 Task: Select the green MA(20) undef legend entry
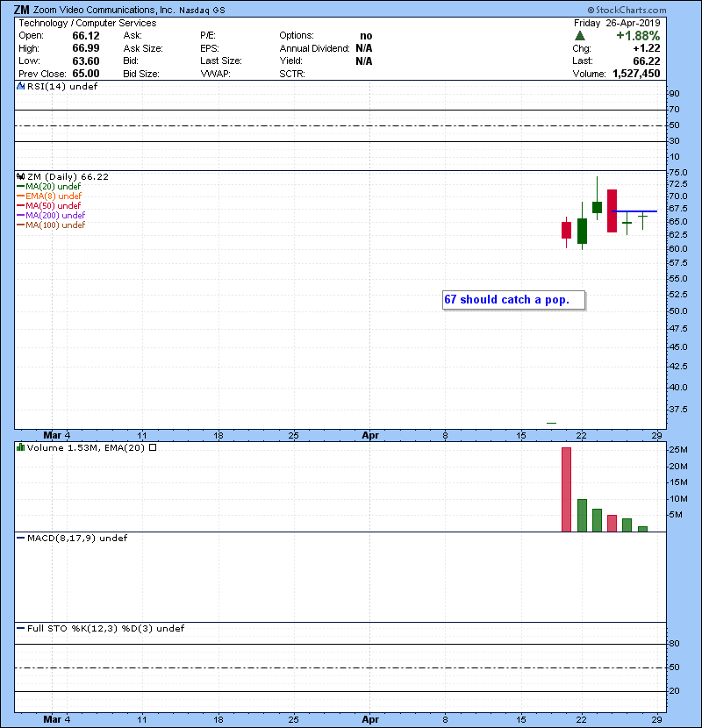click(49, 186)
